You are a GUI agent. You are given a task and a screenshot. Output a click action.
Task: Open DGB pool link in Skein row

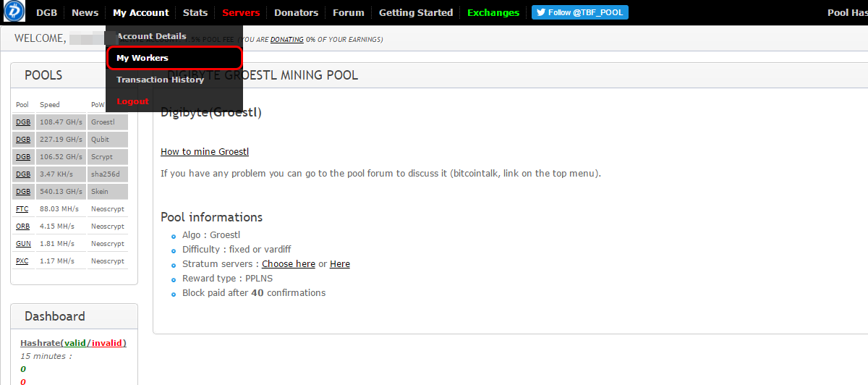pos(23,192)
